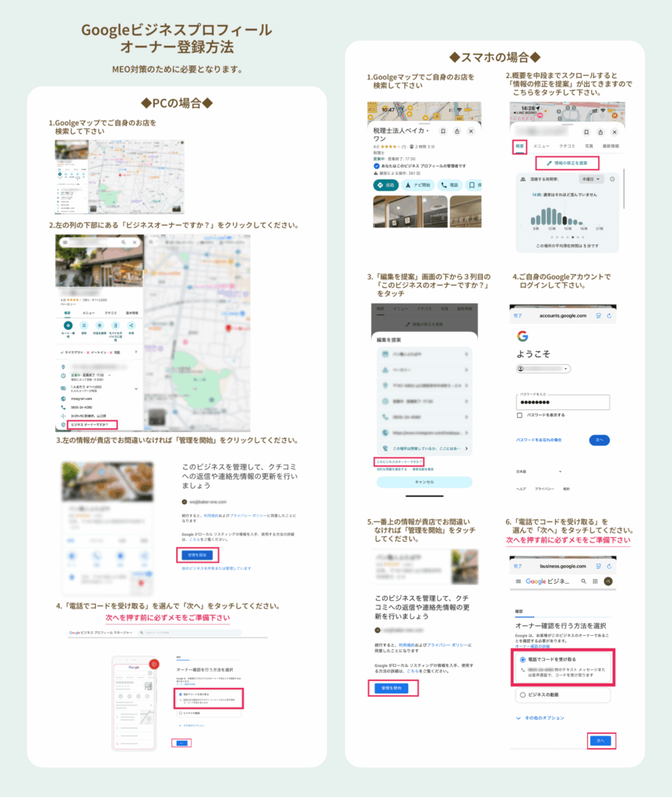Open hamburger menu beside Google ビジネス logo
Screen dimensions: 672x797
coord(518,581)
